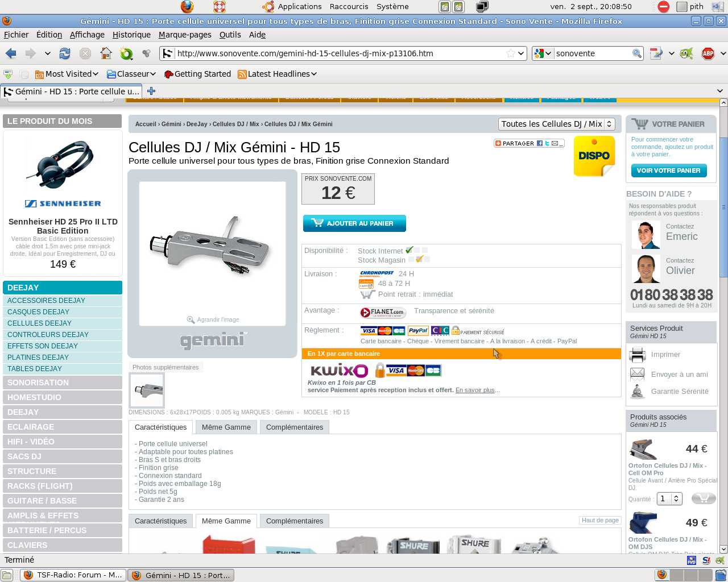Click the Garantie Sérénité figure icon

[x=638, y=391]
